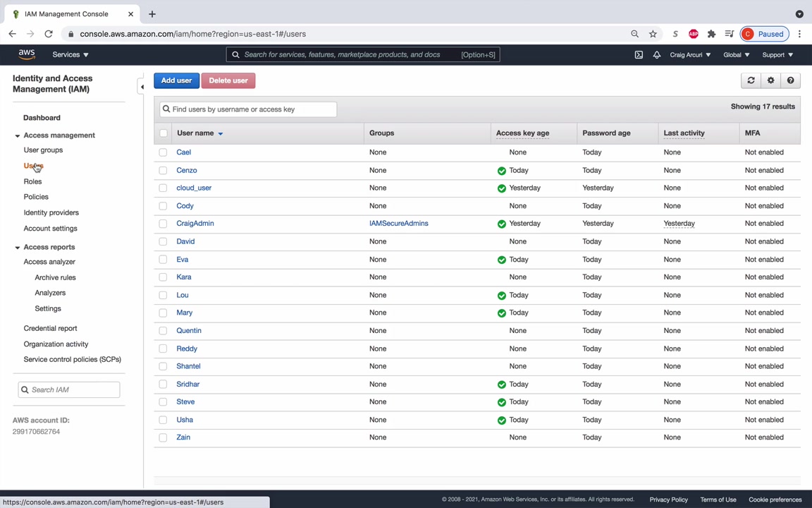This screenshot has height=508, width=812.
Task: Collapse the IAM side navigation panel
Action: [x=142, y=87]
